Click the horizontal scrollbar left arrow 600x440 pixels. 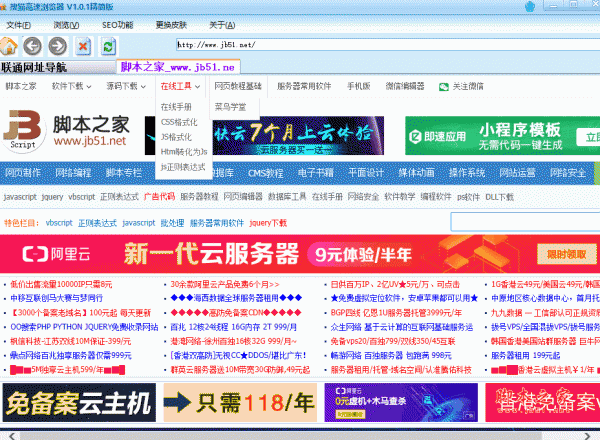click(x=12, y=436)
